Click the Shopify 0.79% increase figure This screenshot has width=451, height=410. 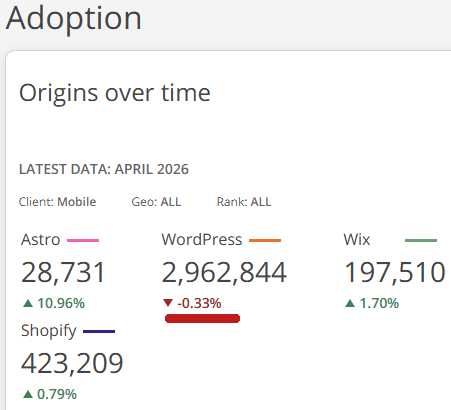pyautogui.click(x=57, y=394)
